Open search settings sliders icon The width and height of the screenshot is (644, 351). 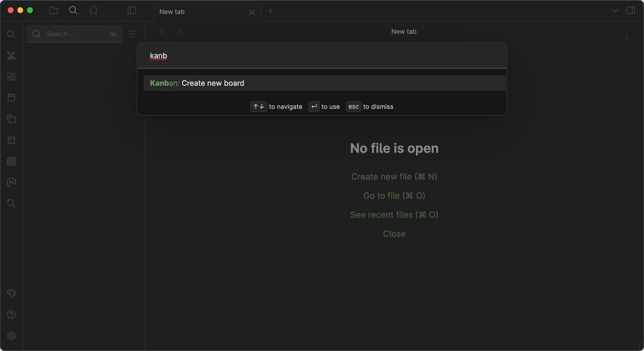[x=132, y=34]
